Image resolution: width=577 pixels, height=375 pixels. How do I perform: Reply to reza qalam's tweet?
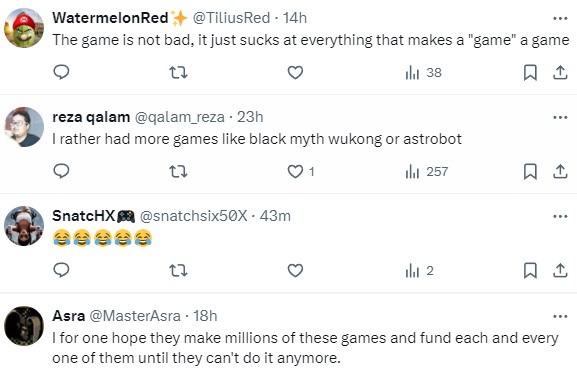coord(61,171)
